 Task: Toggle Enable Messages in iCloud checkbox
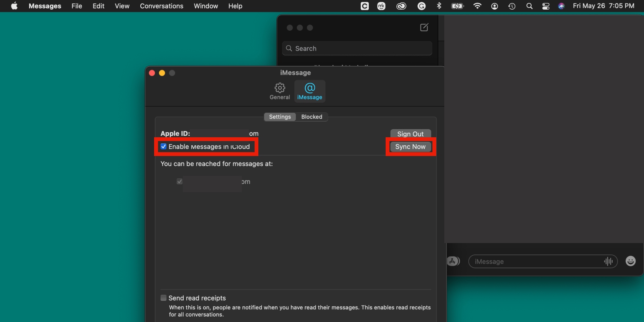coord(164,146)
